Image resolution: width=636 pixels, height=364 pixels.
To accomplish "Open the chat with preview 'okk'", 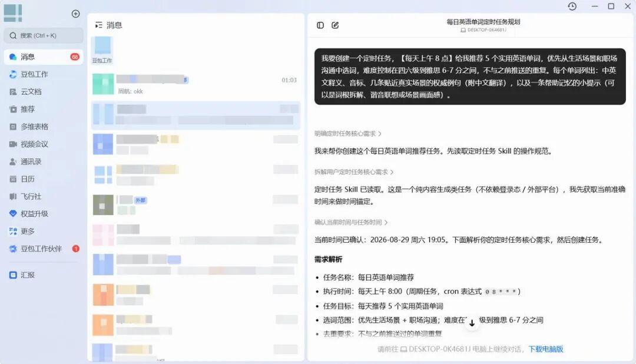I will pyautogui.click(x=196, y=84).
